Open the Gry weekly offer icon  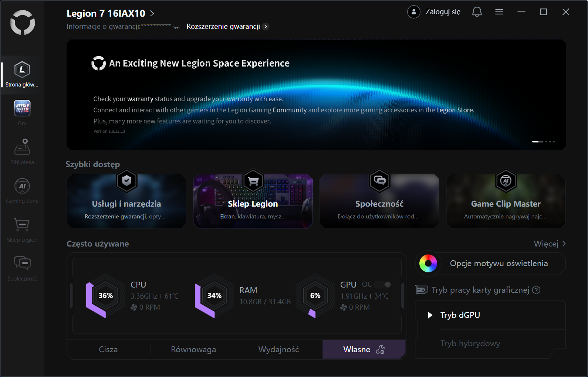(22, 108)
